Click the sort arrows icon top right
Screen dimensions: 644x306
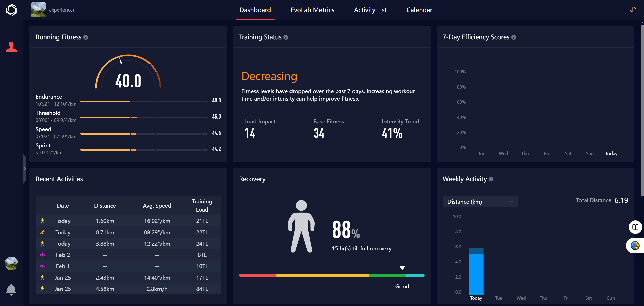click(633, 10)
